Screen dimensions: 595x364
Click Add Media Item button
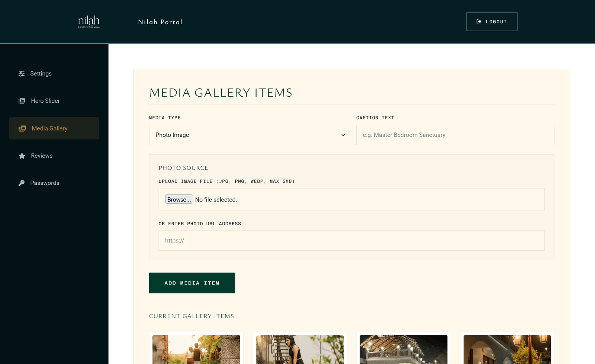192,283
